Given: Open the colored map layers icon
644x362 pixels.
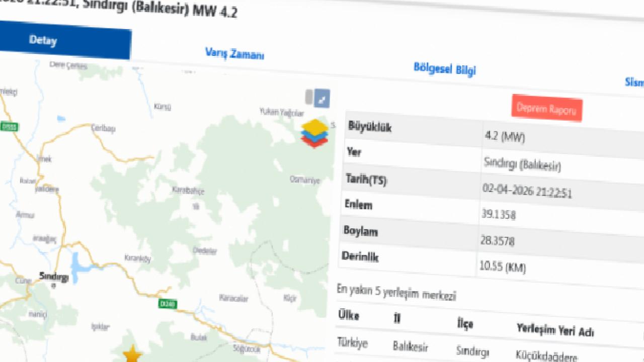Looking at the screenshot, I should tap(314, 134).
